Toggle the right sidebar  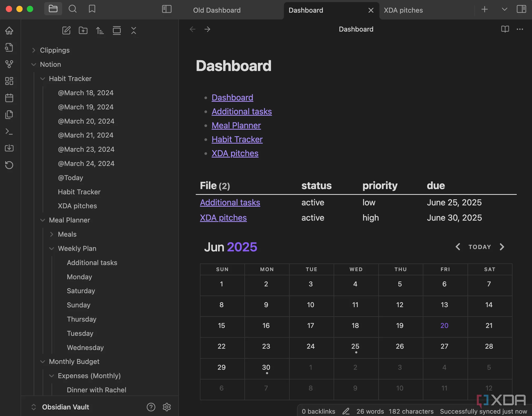pyautogui.click(x=521, y=9)
